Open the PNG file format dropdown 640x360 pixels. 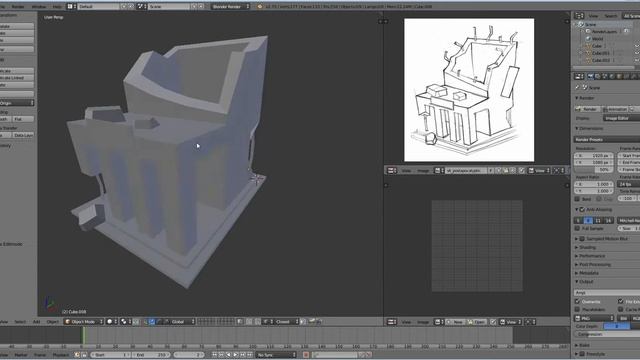tap(594, 318)
